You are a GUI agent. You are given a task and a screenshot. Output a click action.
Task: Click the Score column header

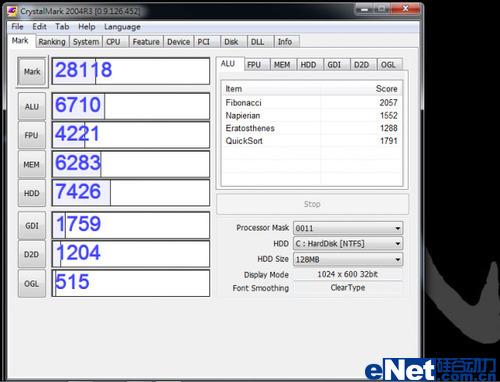pos(361,89)
